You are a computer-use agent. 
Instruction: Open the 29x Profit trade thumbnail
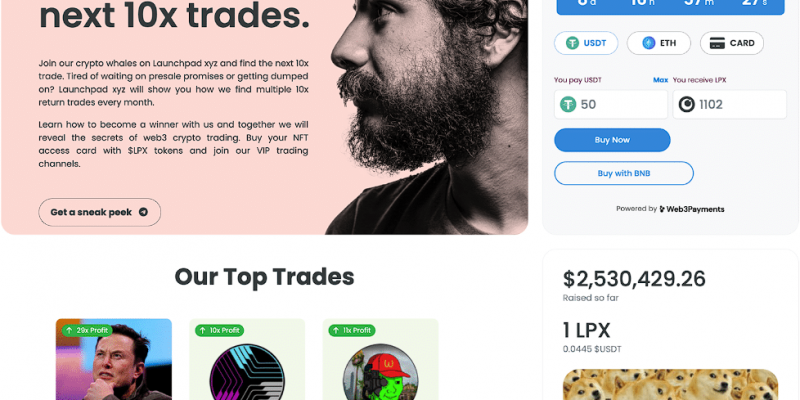point(114,359)
